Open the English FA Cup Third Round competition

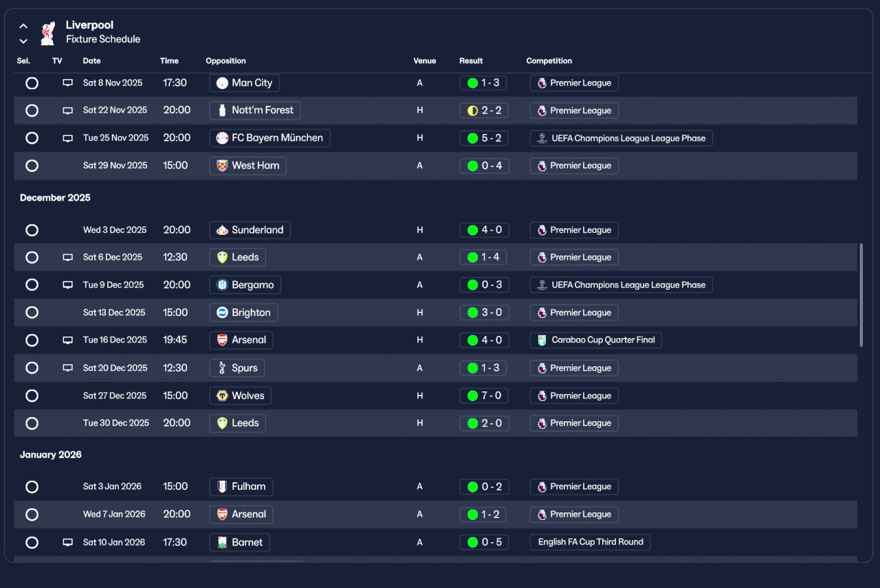click(590, 542)
